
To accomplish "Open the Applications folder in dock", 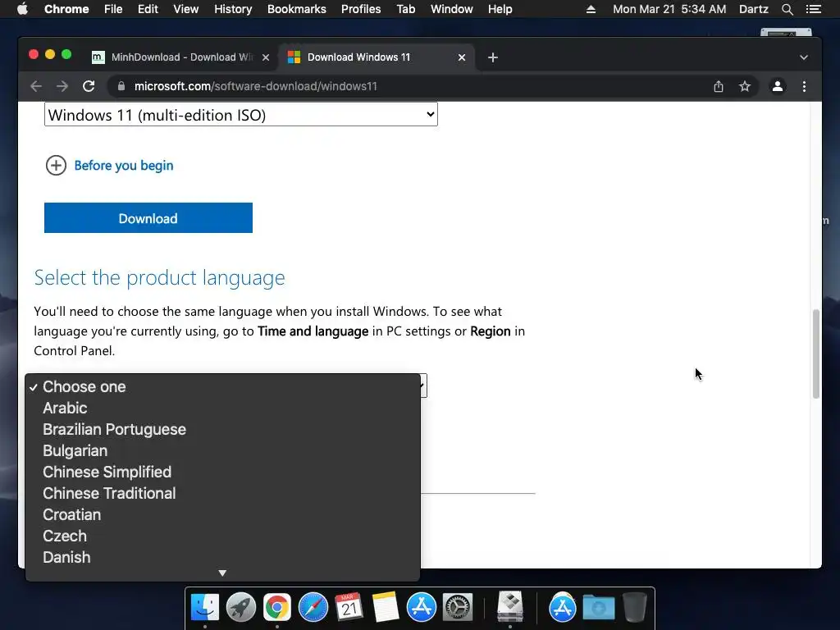I will (562, 607).
